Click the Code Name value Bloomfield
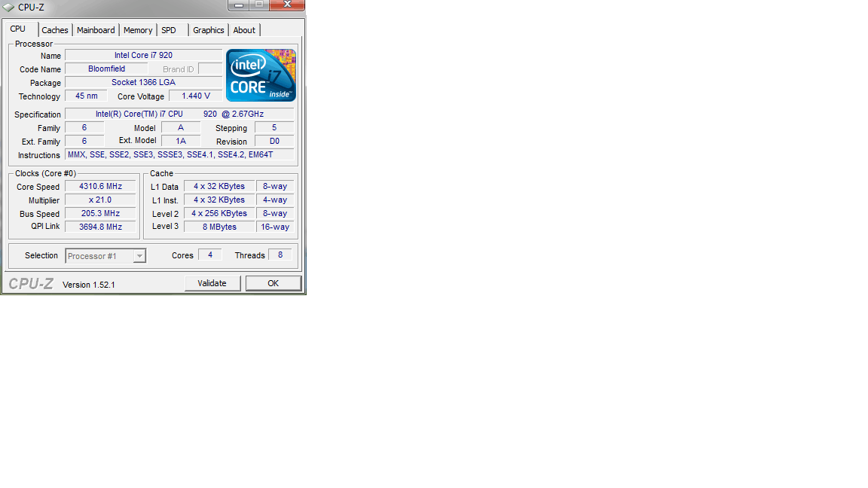 [x=106, y=69]
